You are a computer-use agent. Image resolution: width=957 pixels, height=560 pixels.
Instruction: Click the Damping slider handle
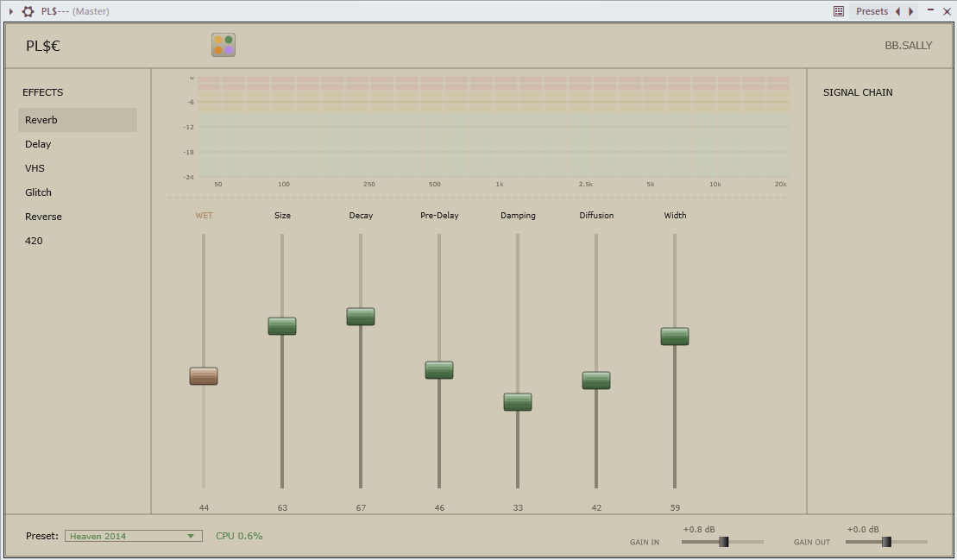(518, 402)
